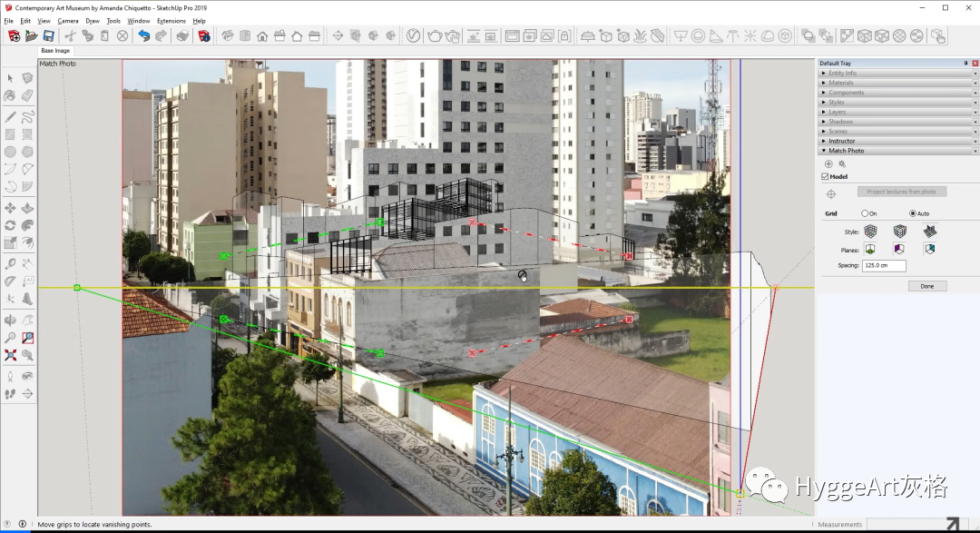Click Project textures from photo button

(x=901, y=192)
